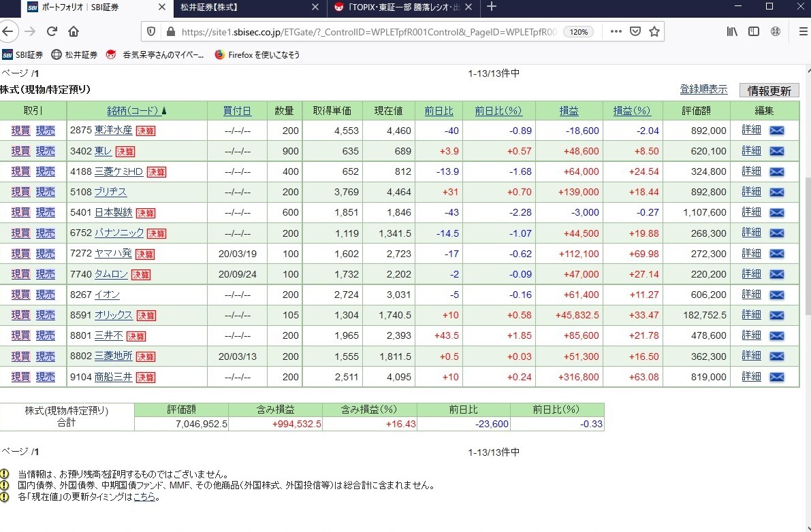Image resolution: width=811 pixels, height=532 pixels.
Task: Click the mail icon for 東洋水産 row
Action: [x=776, y=131]
